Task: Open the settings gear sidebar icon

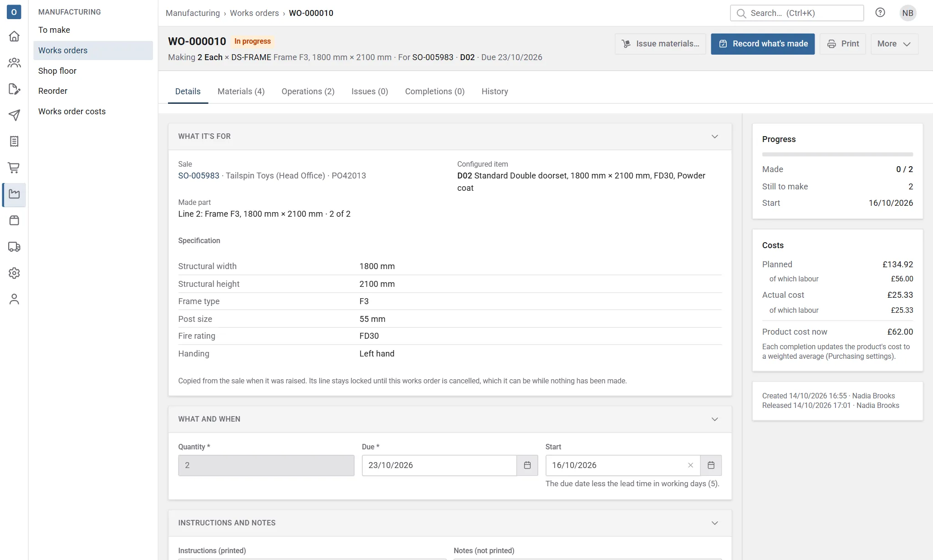Action: [14, 273]
